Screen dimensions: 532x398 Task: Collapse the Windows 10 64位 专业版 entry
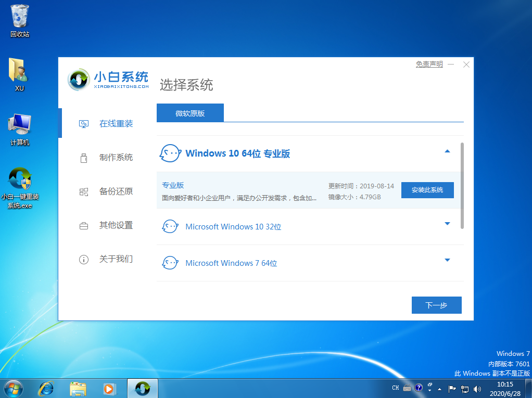(x=447, y=151)
